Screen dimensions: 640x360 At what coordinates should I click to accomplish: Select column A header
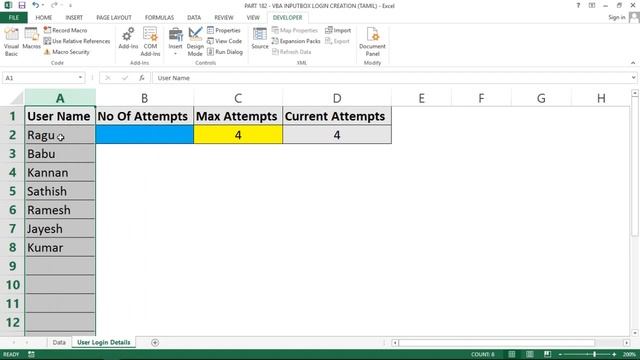[60, 98]
